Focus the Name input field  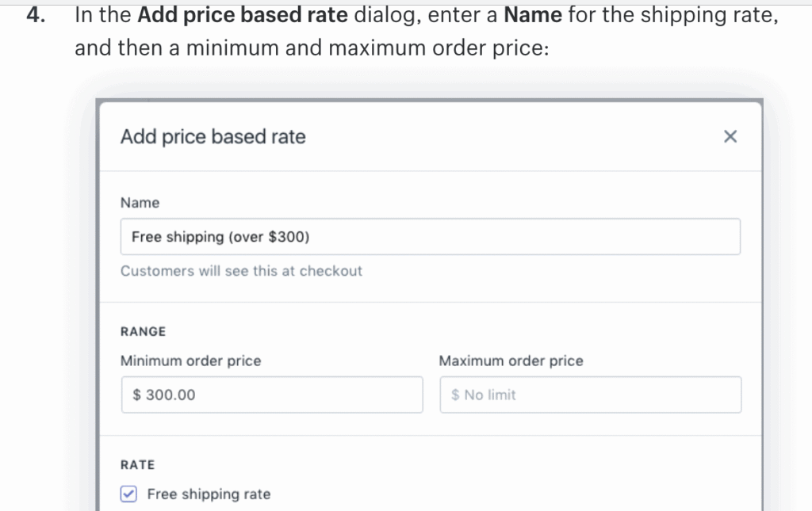coord(430,237)
